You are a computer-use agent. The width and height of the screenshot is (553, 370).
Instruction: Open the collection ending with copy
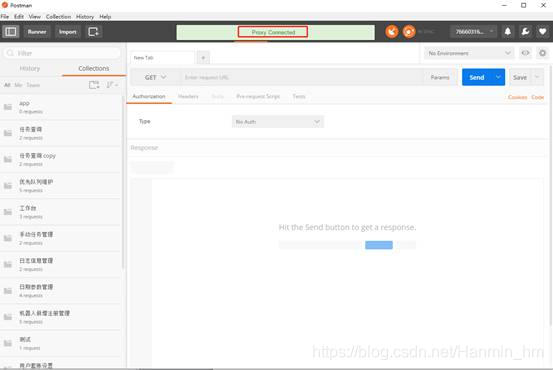pos(61,159)
